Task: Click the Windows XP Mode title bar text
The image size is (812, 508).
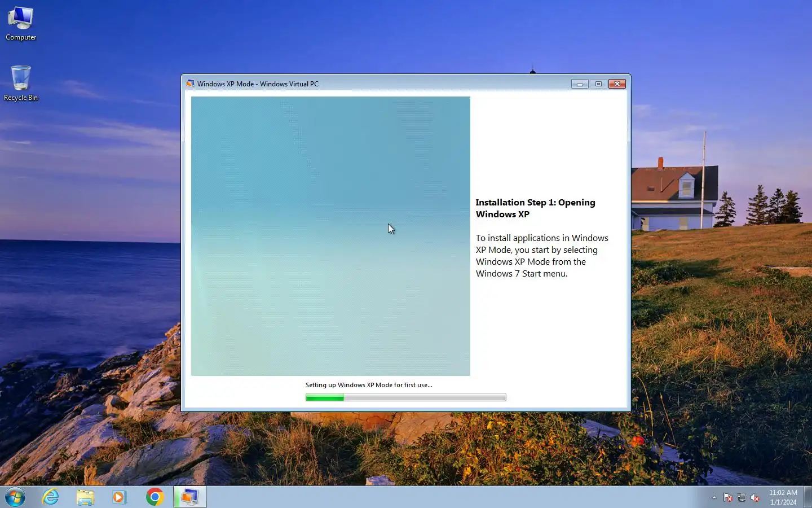Action: point(258,84)
